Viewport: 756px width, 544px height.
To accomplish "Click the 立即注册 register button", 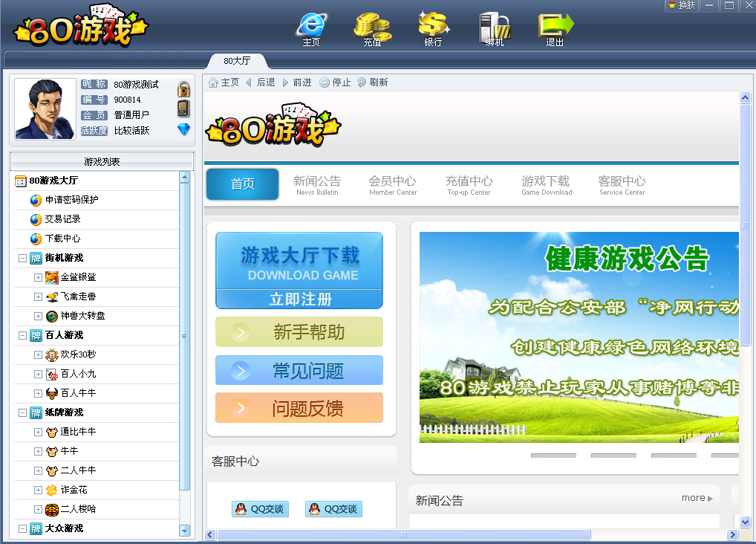I will tap(299, 299).
